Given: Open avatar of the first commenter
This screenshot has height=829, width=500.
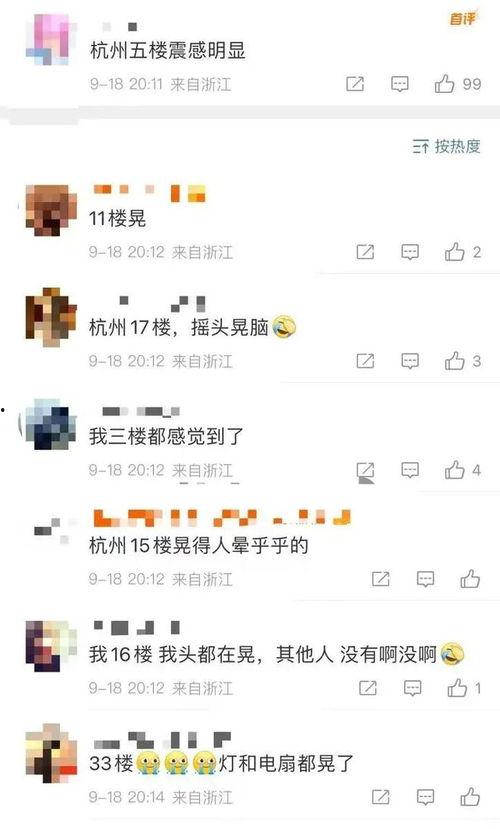Looking at the screenshot, I should click(48, 40).
